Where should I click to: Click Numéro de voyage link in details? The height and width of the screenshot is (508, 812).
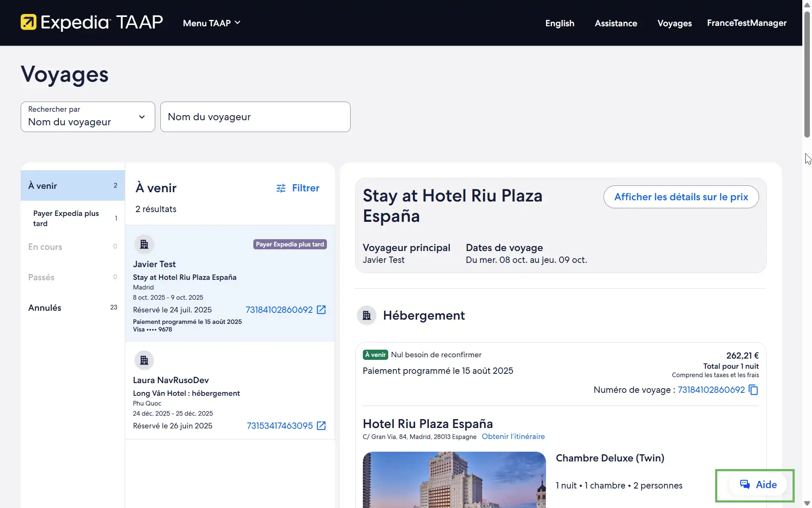[711, 390]
